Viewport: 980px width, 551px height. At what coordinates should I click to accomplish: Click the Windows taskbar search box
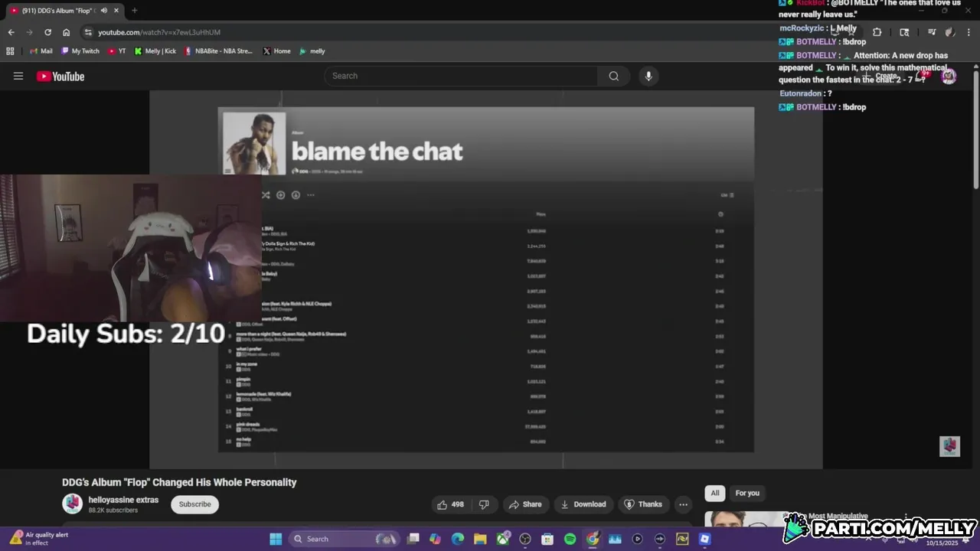point(345,539)
